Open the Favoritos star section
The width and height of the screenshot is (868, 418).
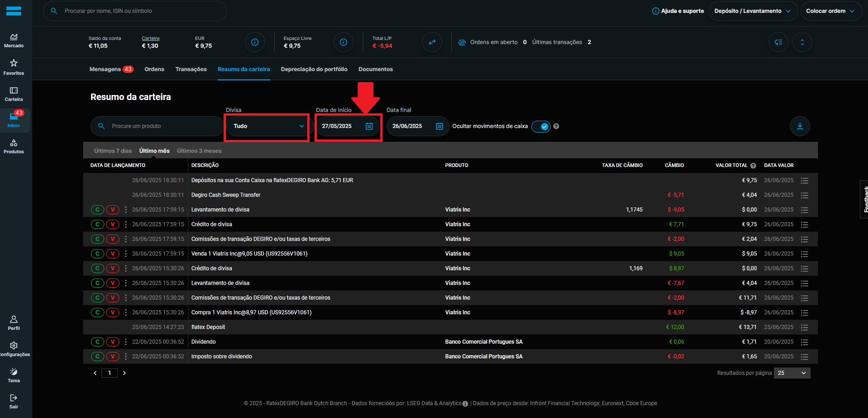14,67
